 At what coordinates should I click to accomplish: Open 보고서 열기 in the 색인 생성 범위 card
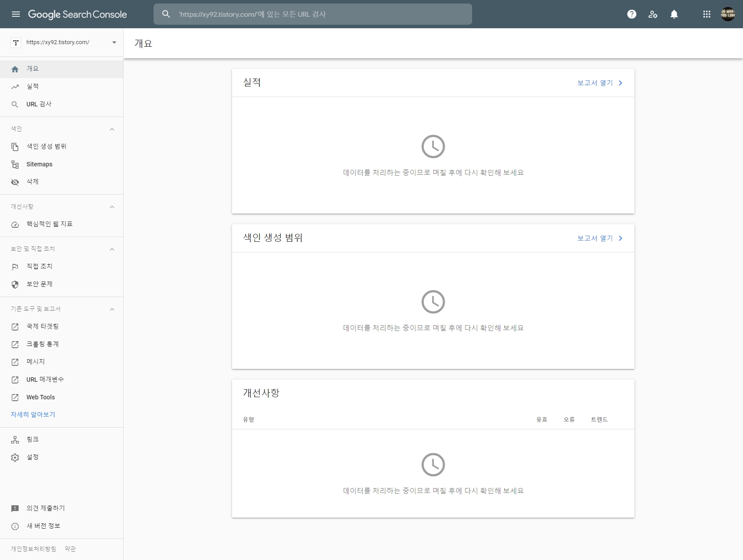(600, 238)
